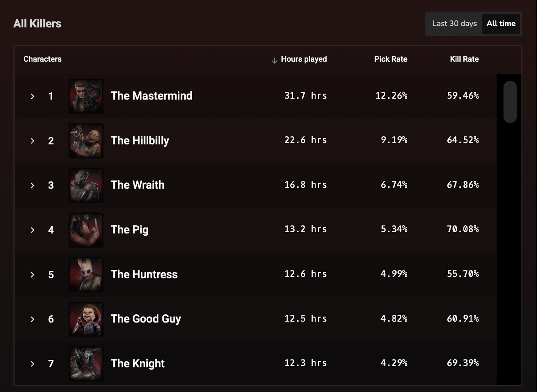Click The Huntress name link
Screen dimensions: 537x392
click(144, 274)
